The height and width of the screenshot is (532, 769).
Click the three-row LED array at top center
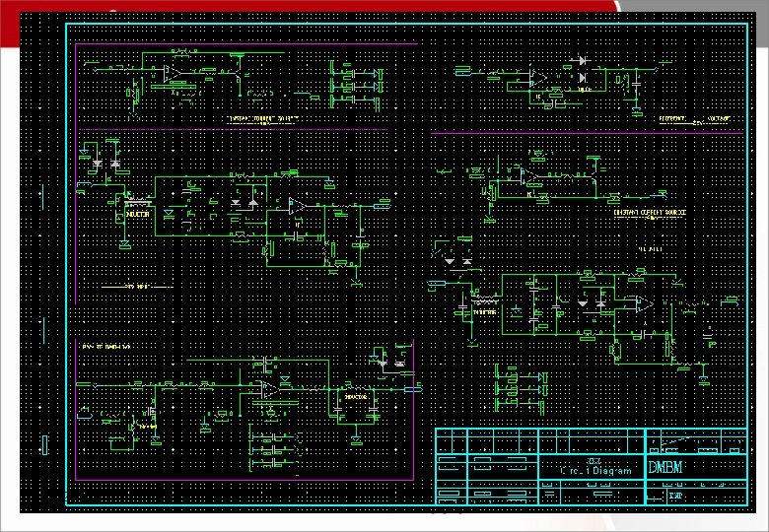pos(357,87)
